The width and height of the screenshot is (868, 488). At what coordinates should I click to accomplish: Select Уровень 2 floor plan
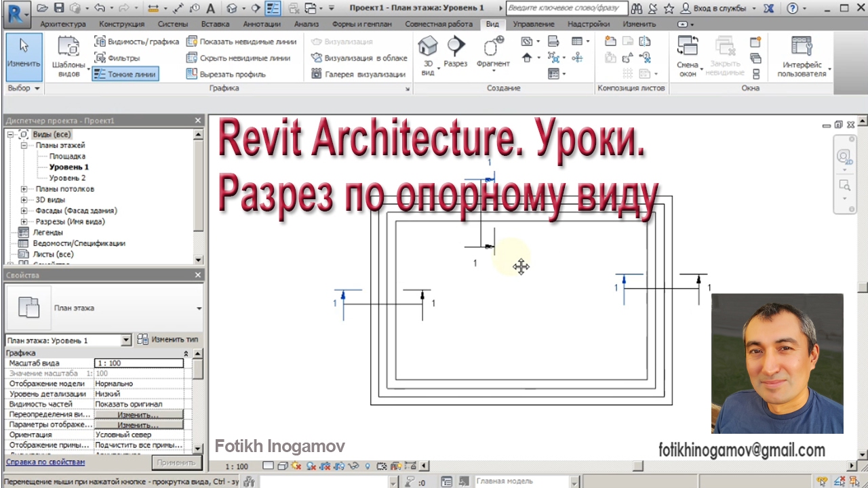pos(67,178)
